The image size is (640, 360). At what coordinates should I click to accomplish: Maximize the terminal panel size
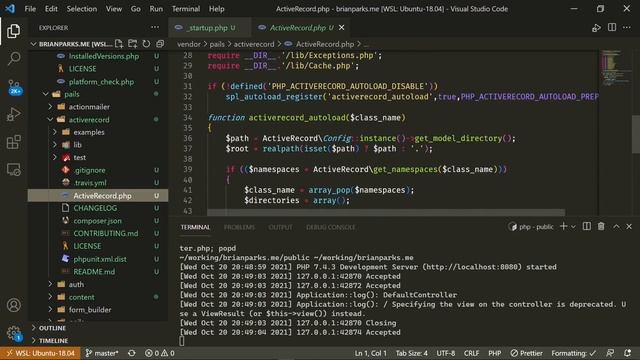(x=616, y=226)
